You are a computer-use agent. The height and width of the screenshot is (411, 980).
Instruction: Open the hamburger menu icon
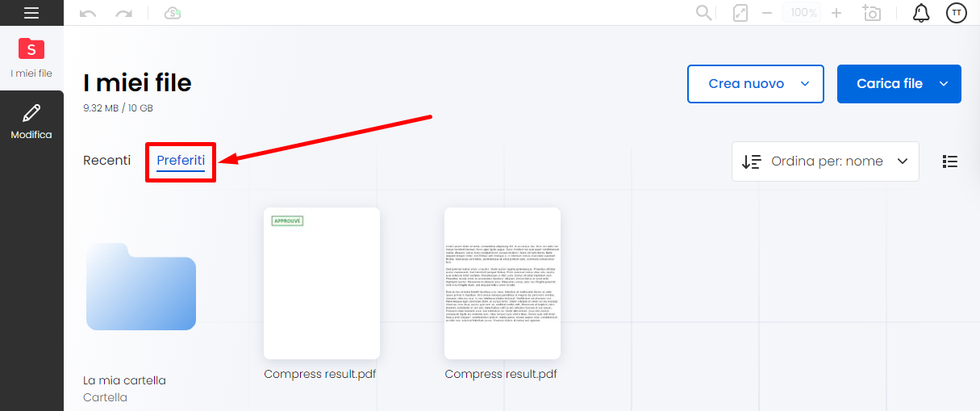(x=31, y=13)
